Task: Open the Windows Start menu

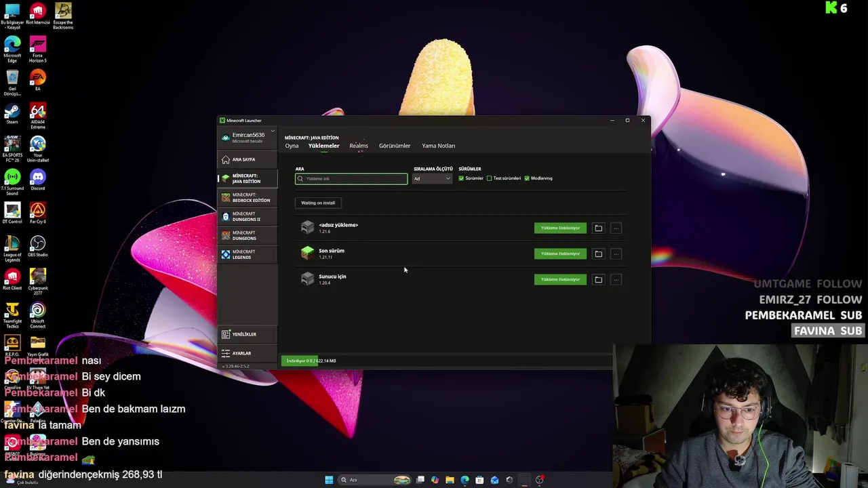Action: [329, 480]
